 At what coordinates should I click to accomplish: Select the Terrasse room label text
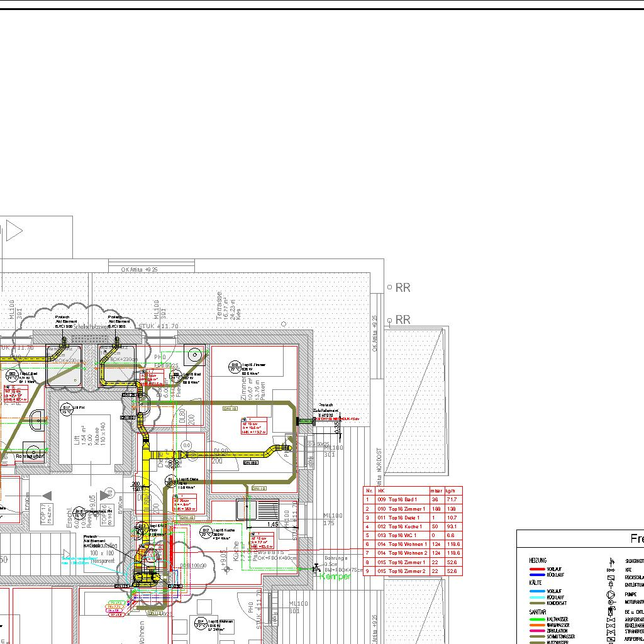219,305
